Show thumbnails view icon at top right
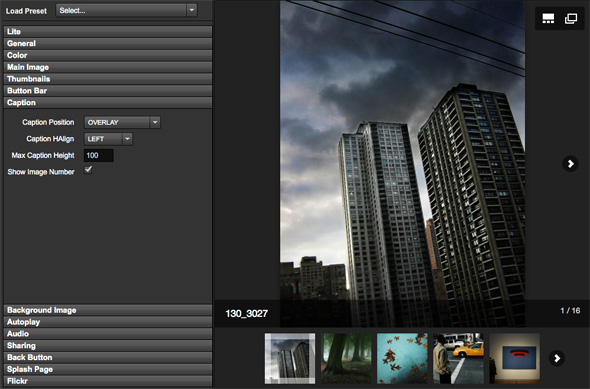The width and height of the screenshot is (590, 389). click(x=548, y=18)
